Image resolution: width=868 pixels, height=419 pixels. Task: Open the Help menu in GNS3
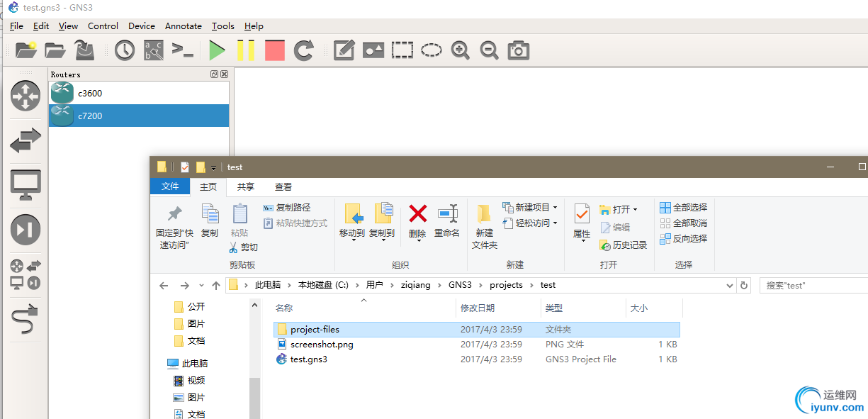[x=254, y=26]
